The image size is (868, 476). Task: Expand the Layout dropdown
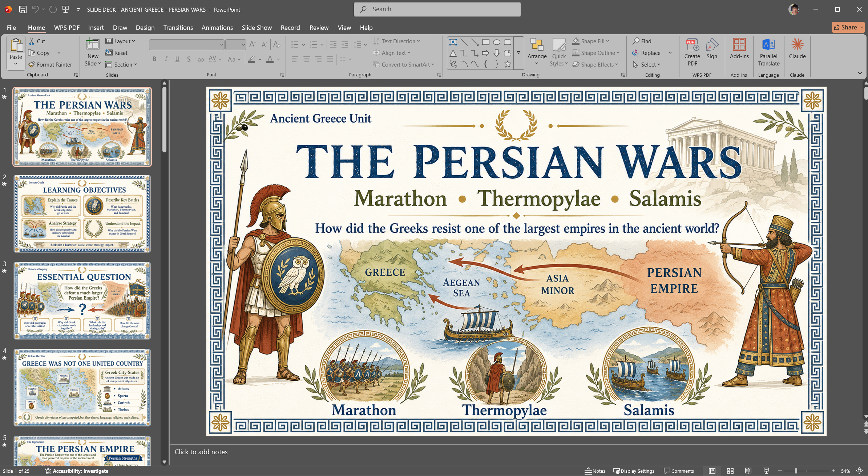click(120, 41)
